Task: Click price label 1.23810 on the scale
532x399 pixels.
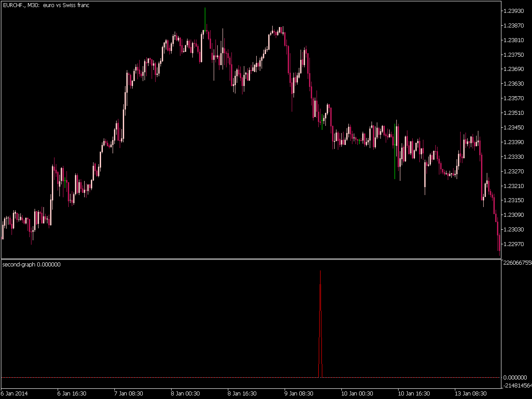Action: pos(513,40)
